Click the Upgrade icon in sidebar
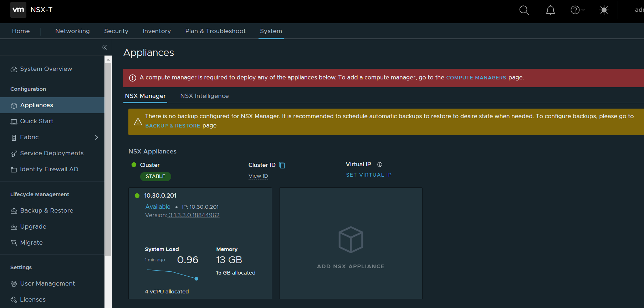The image size is (644, 308). pos(14,227)
